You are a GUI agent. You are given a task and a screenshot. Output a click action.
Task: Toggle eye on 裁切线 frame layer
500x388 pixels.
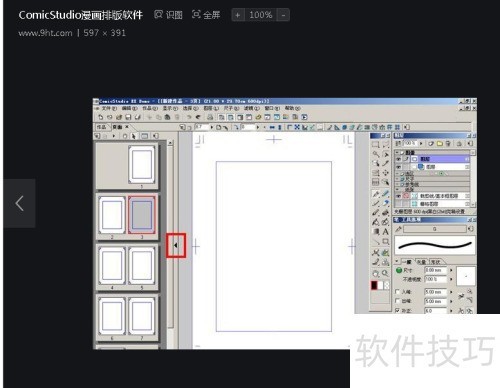coord(398,196)
